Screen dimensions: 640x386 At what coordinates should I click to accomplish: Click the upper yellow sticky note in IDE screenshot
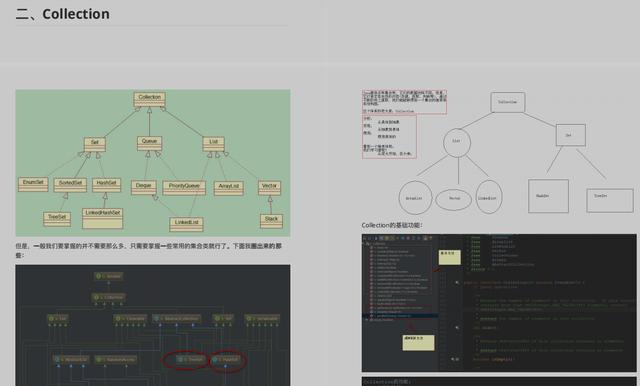click(450, 257)
